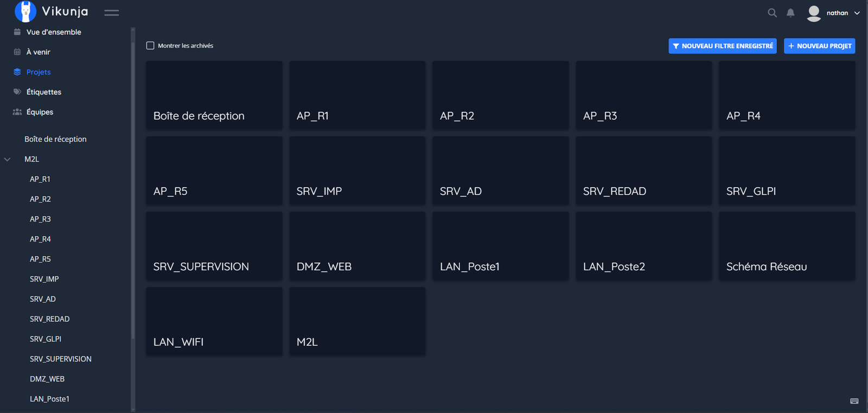Click Nouveau filtre enregistré button
868x413 pixels.
[723, 46]
